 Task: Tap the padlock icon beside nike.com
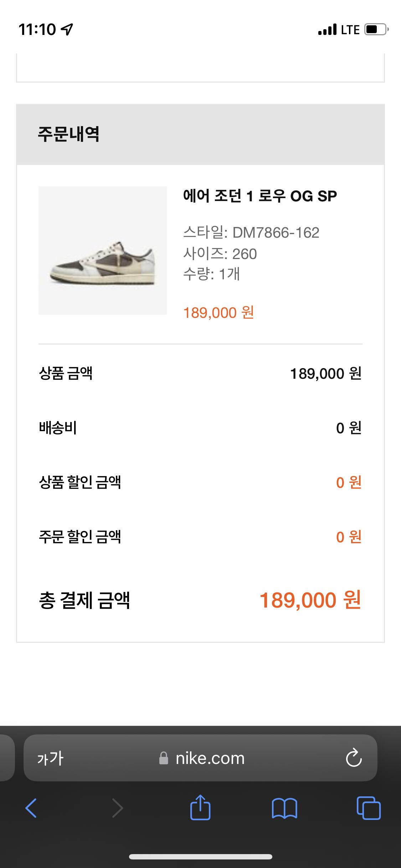[x=164, y=758]
